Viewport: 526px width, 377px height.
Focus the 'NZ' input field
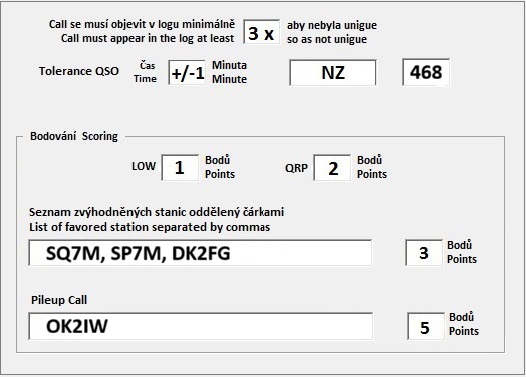pos(333,72)
